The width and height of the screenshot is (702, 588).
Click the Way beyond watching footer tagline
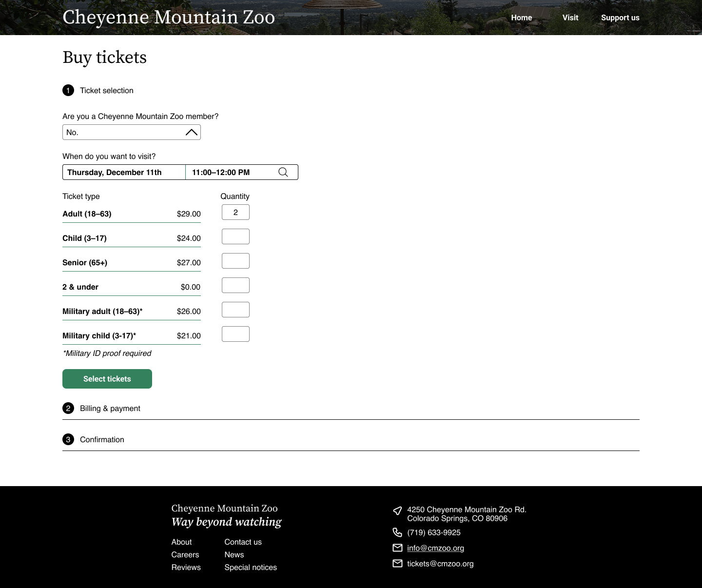click(227, 522)
